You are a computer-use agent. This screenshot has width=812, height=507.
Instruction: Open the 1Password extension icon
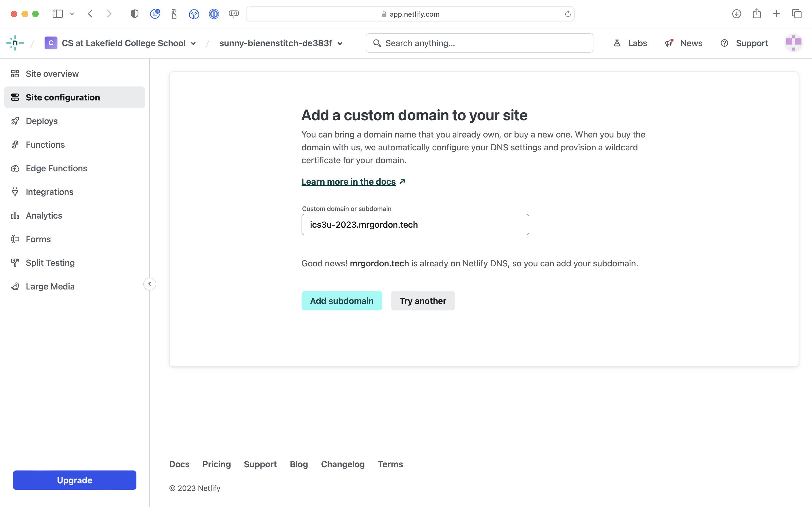[x=214, y=14]
